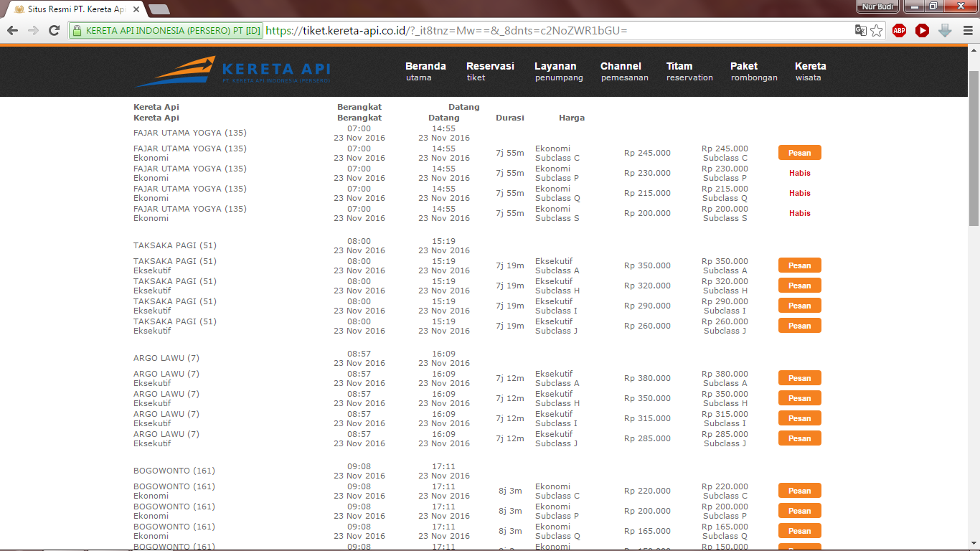Open the Chrome hamburger menu
980x551 pixels.
tap(968, 30)
